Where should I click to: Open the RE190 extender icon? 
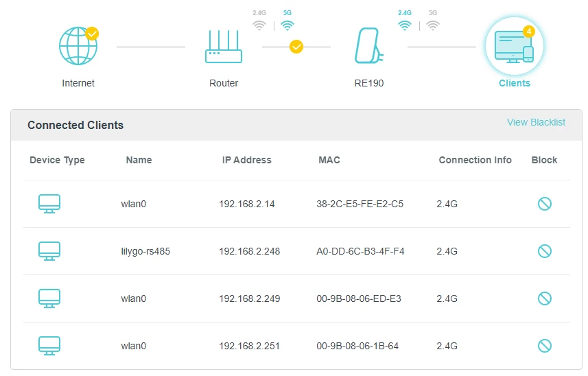[368, 47]
